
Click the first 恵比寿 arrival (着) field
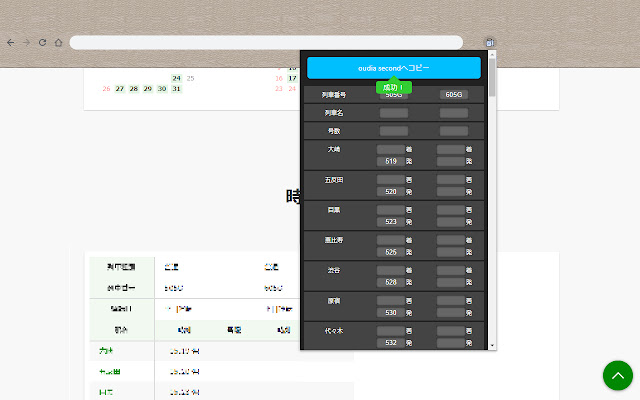(x=391, y=240)
